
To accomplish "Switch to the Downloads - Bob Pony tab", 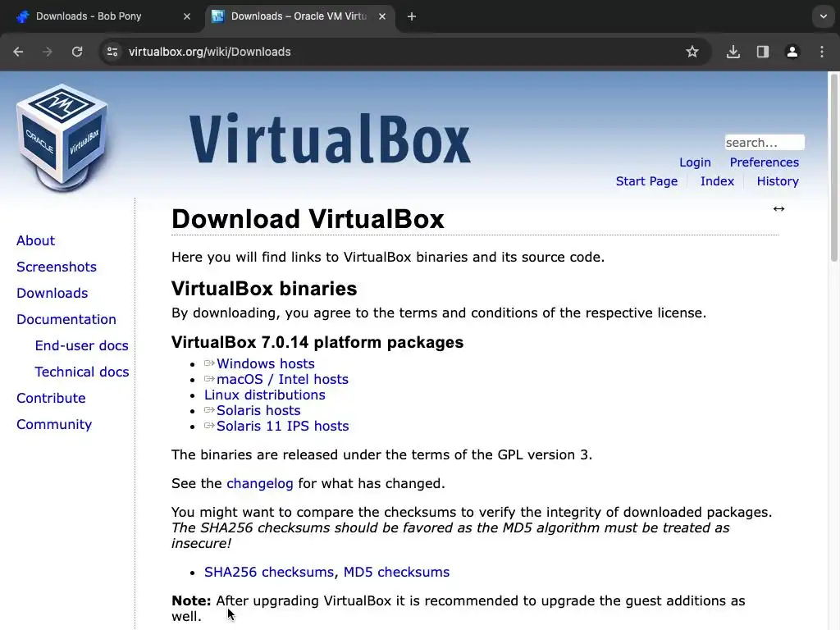I will [x=102, y=16].
